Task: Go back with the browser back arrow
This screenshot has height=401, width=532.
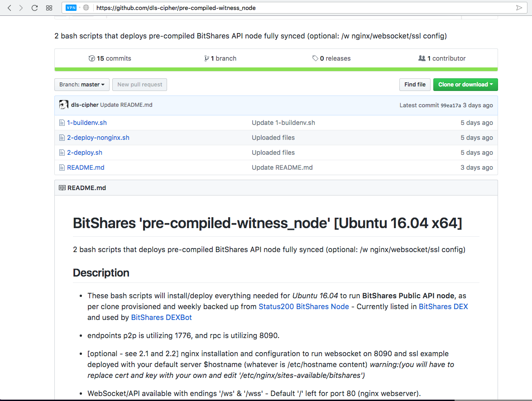Action: [9, 8]
